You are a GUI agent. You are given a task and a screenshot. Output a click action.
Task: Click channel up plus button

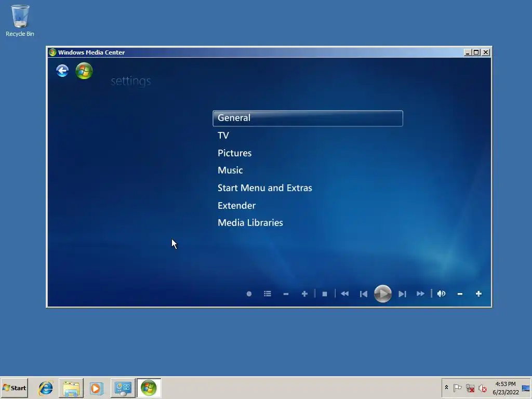click(304, 294)
